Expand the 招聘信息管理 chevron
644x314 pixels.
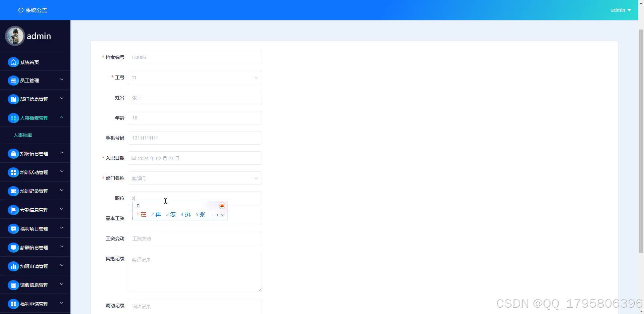tap(62, 153)
